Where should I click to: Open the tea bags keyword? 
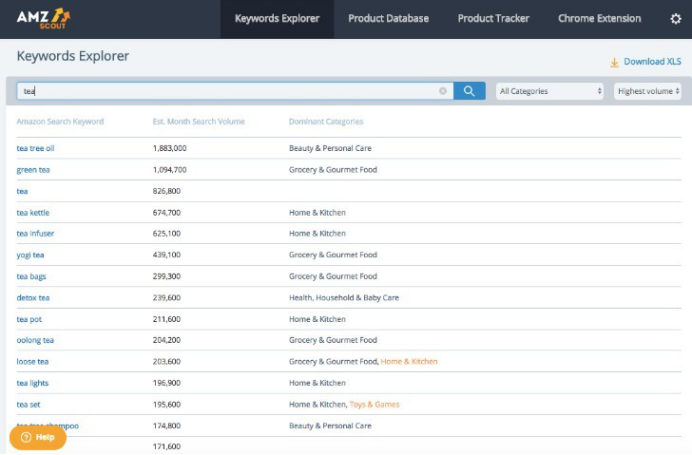(x=31, y=276)
